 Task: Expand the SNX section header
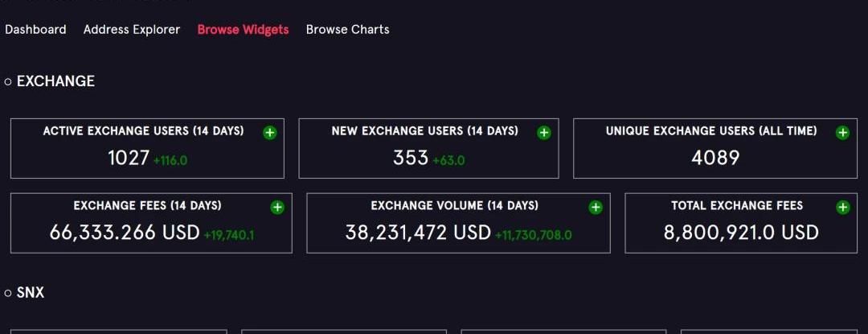25,293
